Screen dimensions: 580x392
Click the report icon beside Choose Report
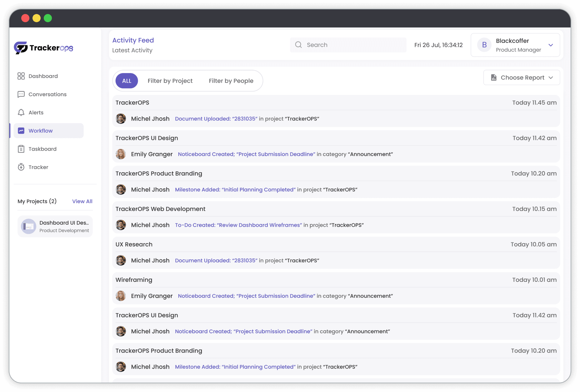click(x=494, y=77)
